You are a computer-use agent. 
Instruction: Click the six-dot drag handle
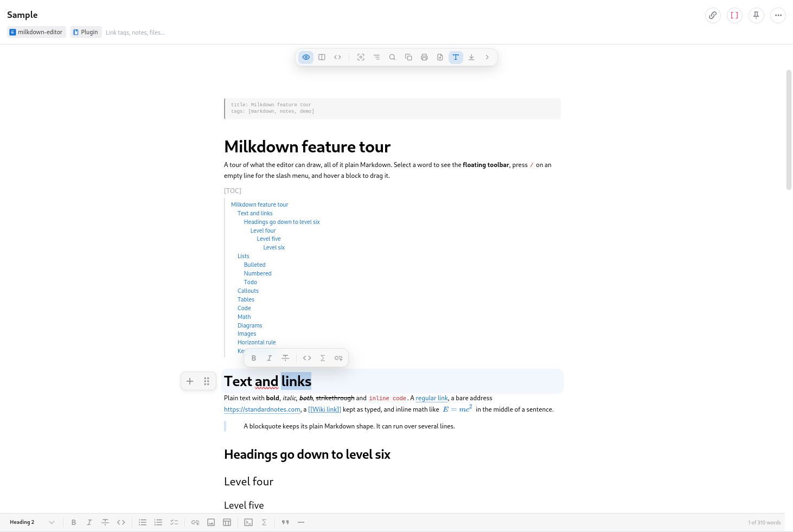(x=207, y=381)
